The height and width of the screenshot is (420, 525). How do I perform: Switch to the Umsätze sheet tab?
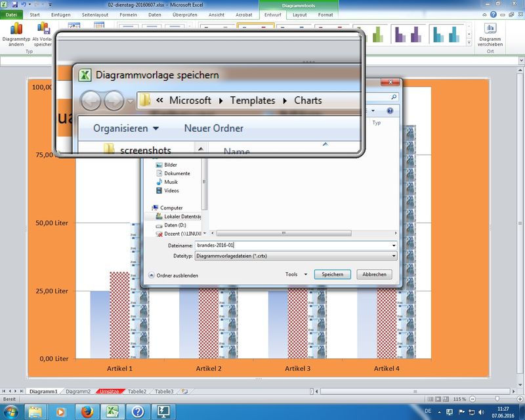pos(109,391)
